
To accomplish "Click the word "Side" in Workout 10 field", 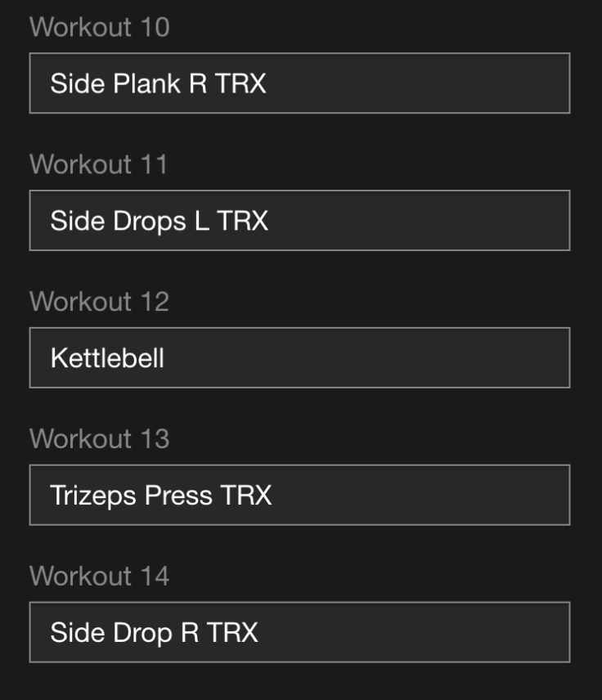I will coord(77,83).
